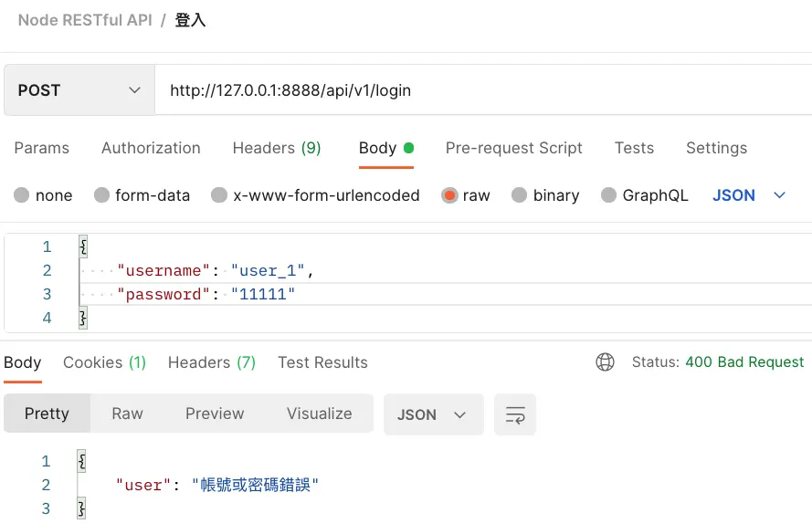Select the binary body radio option

[x=520, y=195]
